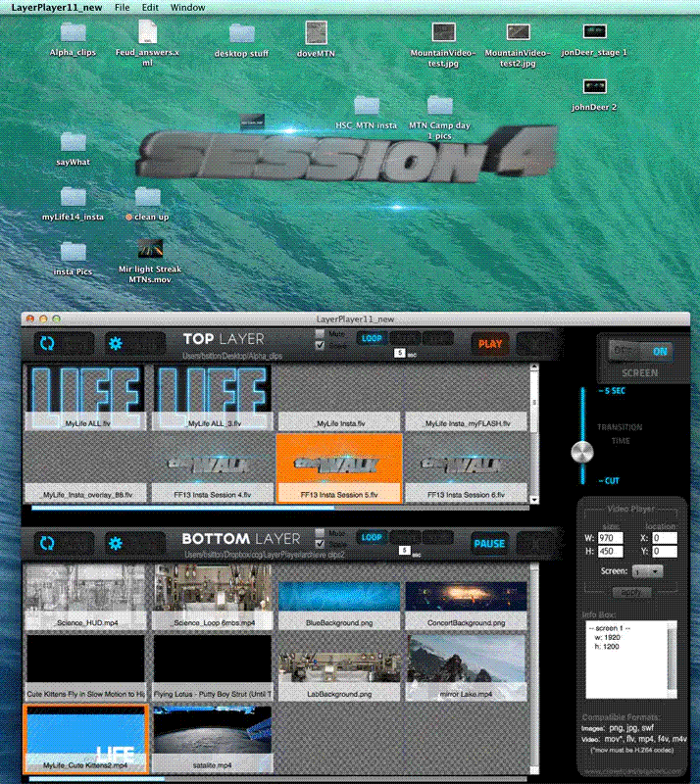Screen dimensions: 700x784
Task: Click the Bottom Layer playback progress bar
Action: click(278, 778)
